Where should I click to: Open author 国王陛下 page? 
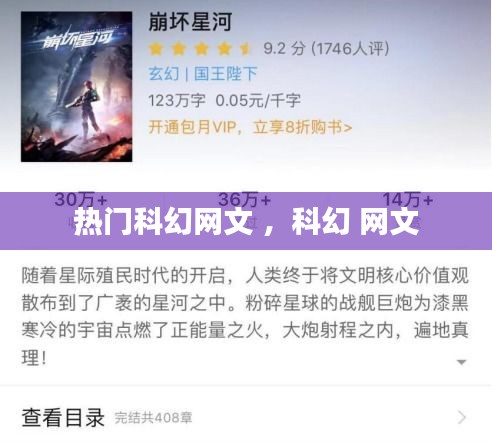tap(226, 74)
